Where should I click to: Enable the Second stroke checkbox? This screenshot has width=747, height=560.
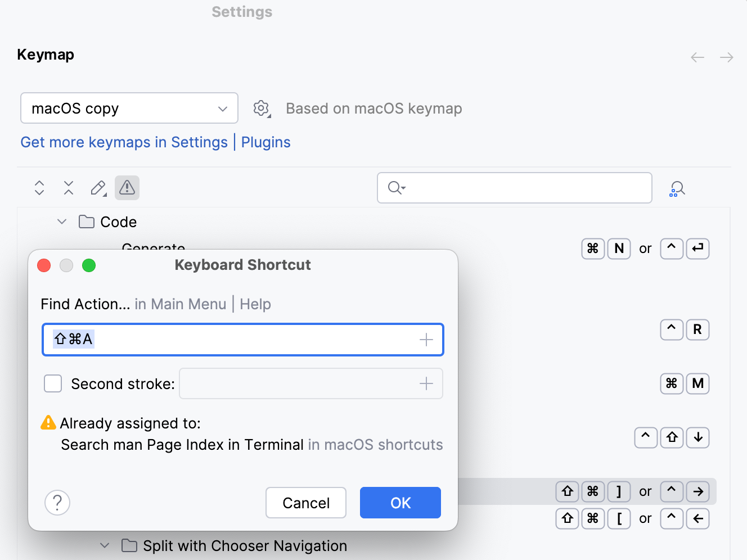(52, 383)
